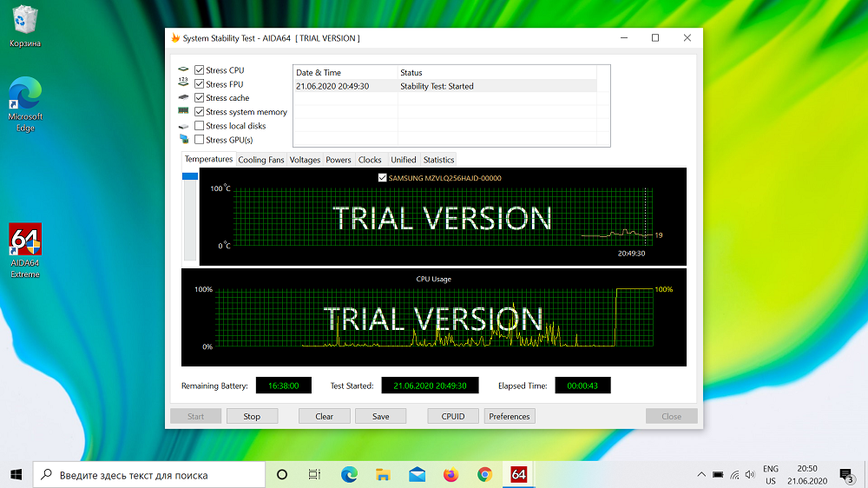Click the volume speaker tray icon
868x488 pixels.
[750, 475]
